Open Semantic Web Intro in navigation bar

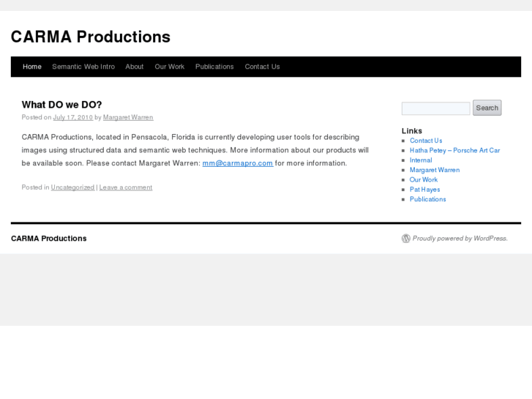point(83,67)
